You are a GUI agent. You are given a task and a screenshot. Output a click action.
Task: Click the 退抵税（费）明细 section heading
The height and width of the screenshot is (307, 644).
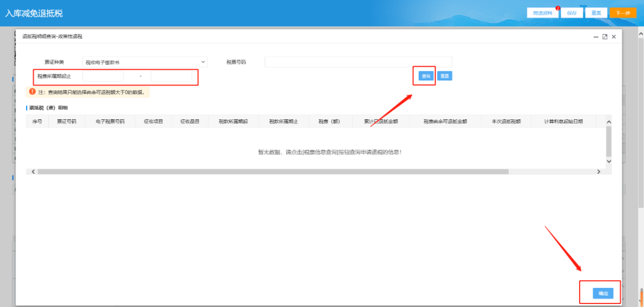tap(48, 107)
